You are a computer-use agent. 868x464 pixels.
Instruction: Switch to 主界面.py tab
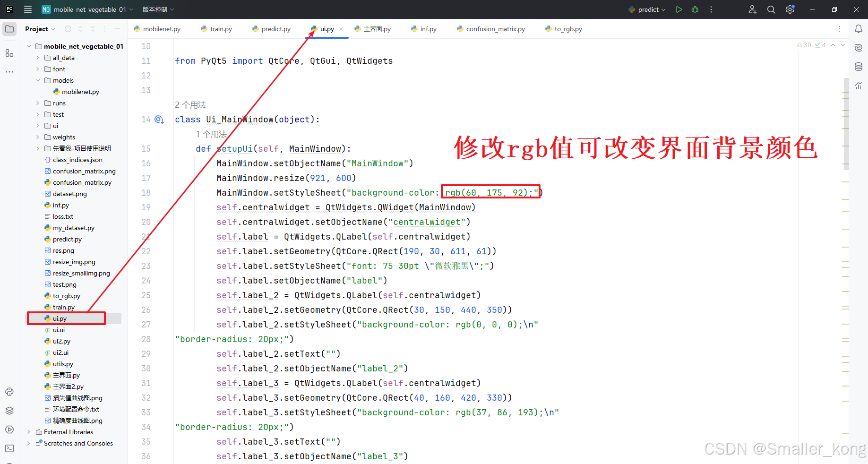coord(373,29)
